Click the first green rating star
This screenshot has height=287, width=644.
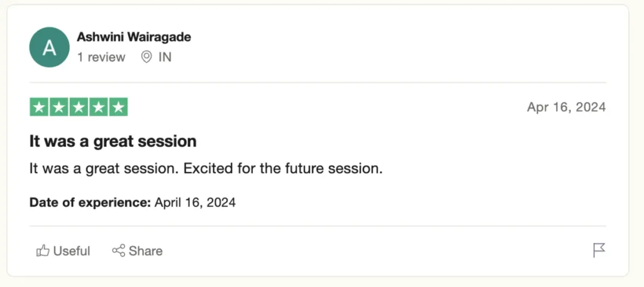tap(39, 108)
